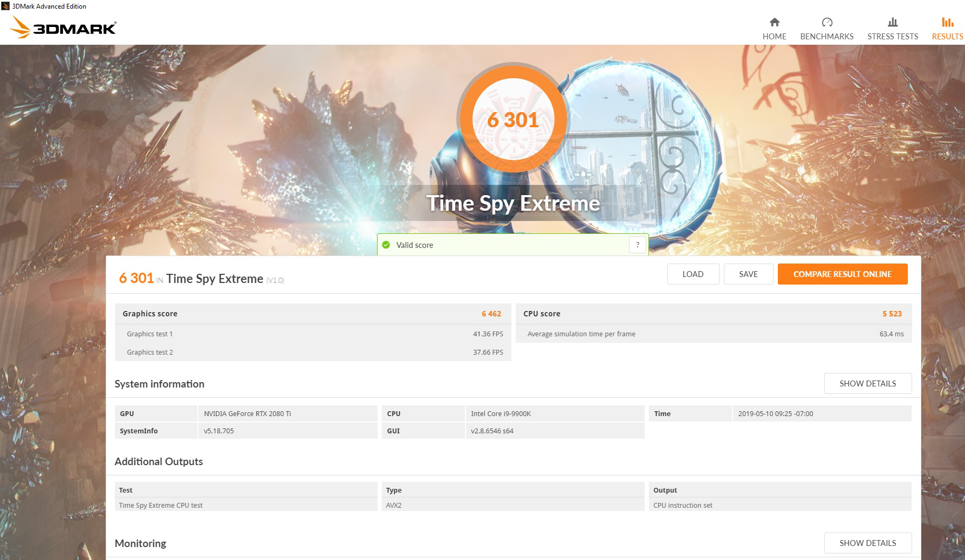The height and width of the screenshot is (560, 965).
Task: Click Average simulation time per frame label
Action: (581, 334)
